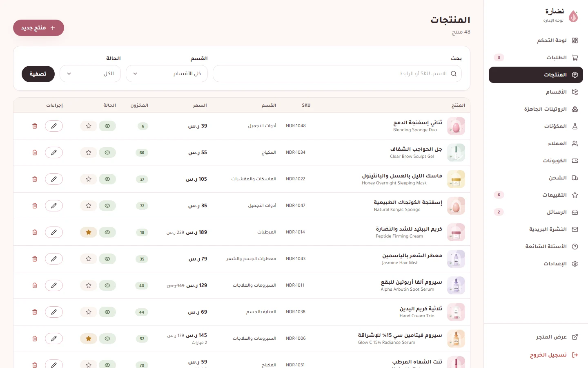This screenshot has width=588, height=368.
Task: Click تسجيل الخروج to log out
Action: [x=536, y=355]
